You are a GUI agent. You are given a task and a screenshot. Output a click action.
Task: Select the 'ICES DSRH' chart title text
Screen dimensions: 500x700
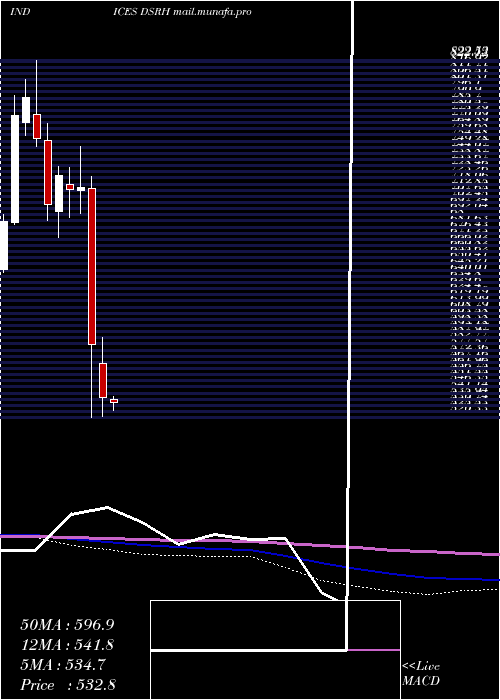click(142, 12)
